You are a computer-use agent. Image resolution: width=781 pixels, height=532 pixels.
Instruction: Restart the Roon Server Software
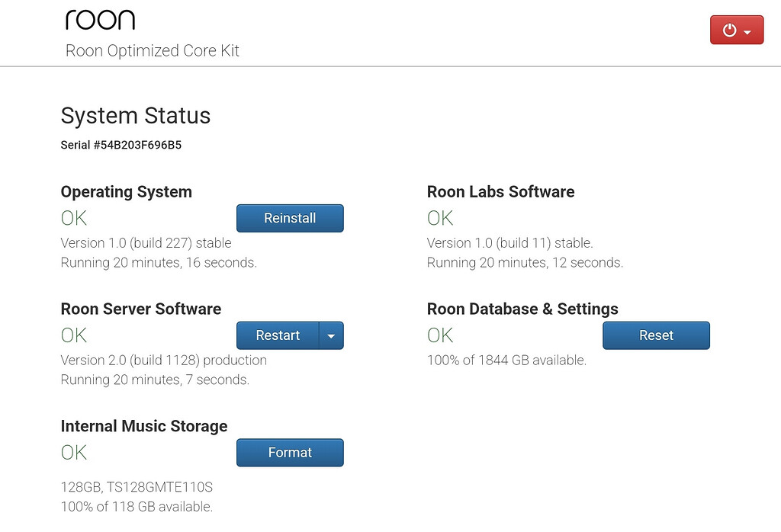pyautogui.click(x=278, y=335)
